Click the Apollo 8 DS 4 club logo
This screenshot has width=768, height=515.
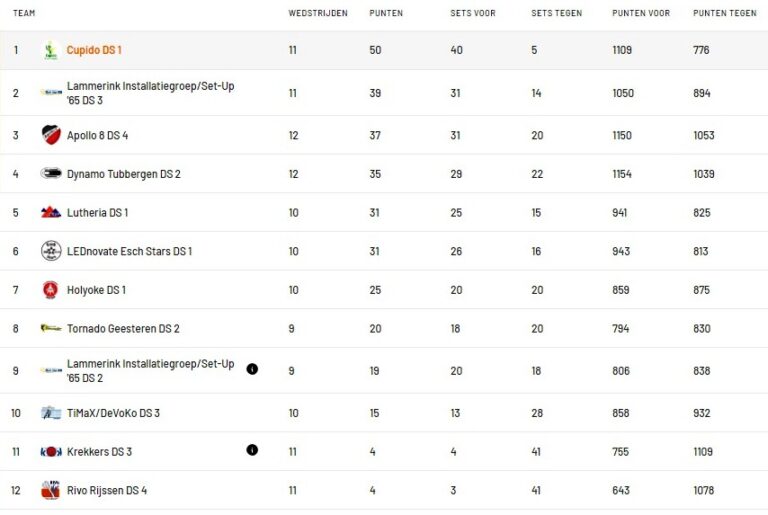[x=51, y=135]
